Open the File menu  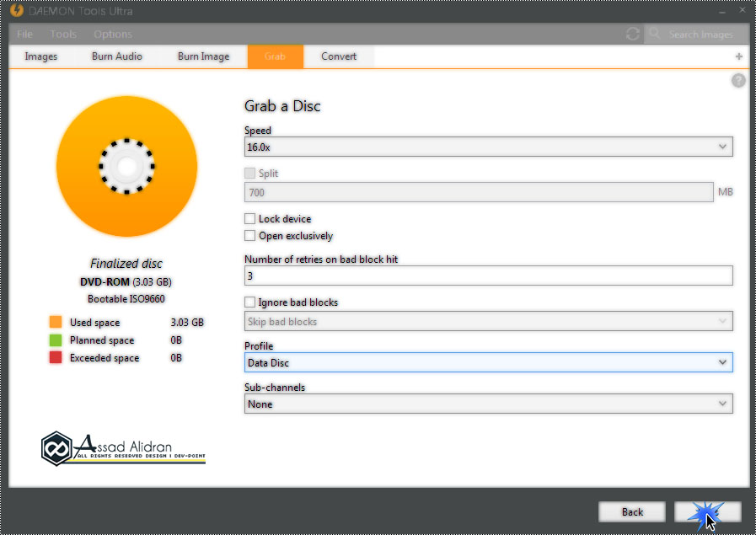click(24, 35)
